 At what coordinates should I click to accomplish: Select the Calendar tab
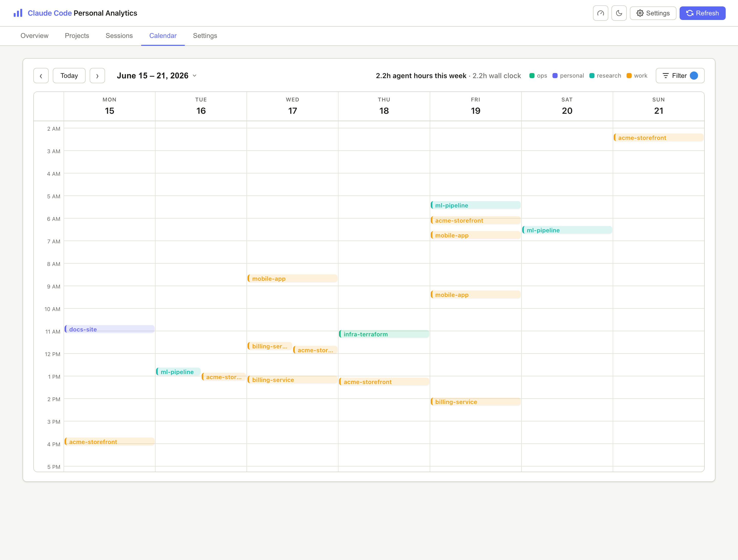pyautogui.click(x=163, y=36)
